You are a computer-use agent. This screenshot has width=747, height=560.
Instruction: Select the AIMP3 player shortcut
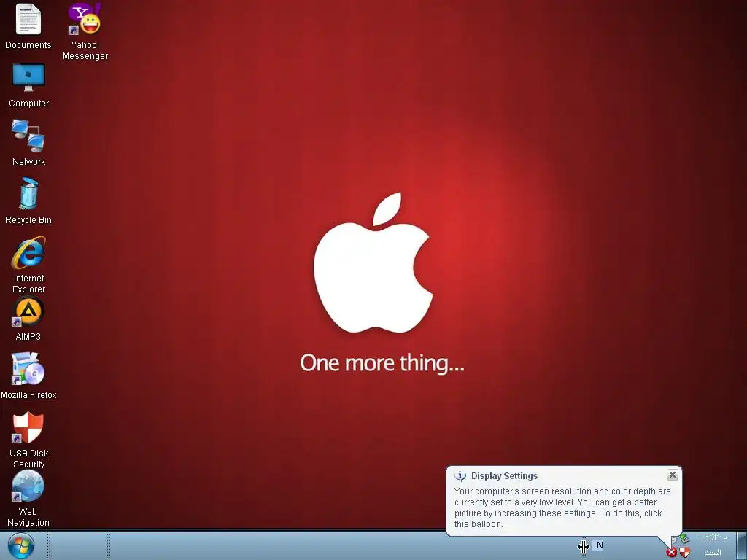28,318
